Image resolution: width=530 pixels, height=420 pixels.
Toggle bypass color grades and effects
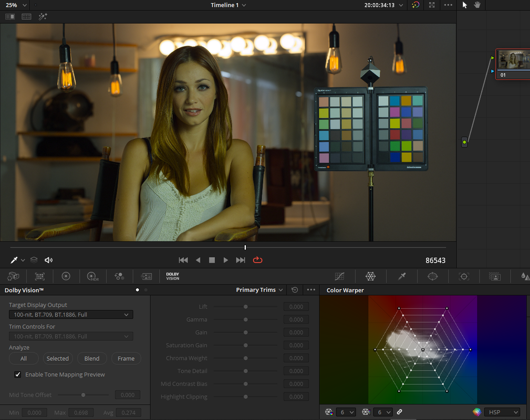(x=415, y=5)
